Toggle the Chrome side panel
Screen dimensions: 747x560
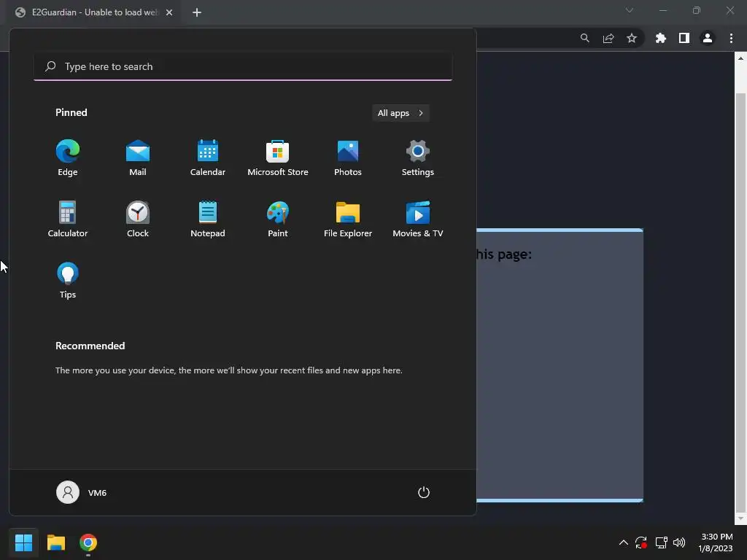point(684,38)
